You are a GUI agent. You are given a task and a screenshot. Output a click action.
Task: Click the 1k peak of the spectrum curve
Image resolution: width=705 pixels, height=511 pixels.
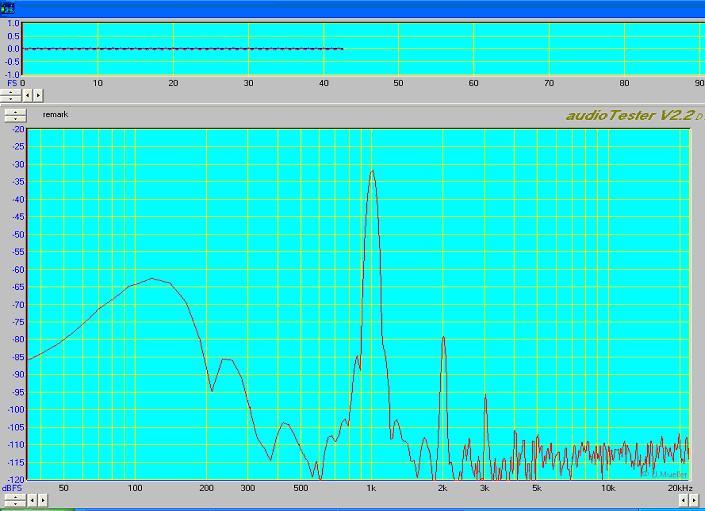click(372, 171)
